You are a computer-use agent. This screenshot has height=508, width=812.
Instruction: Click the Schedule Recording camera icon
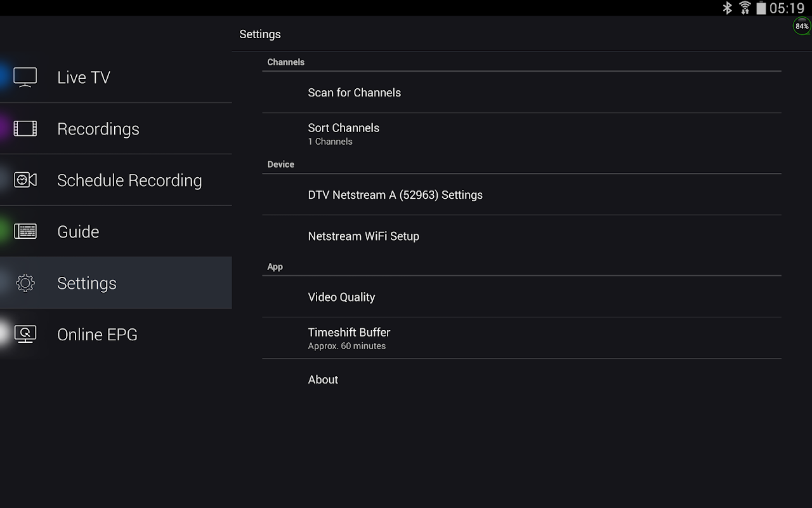(x=25, y=180)
